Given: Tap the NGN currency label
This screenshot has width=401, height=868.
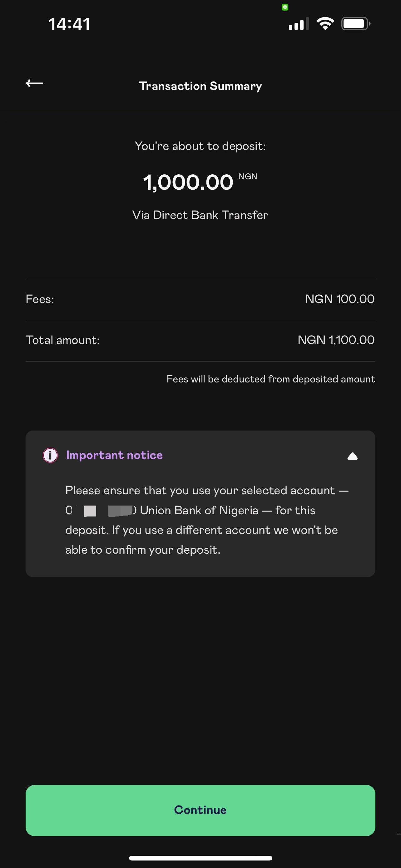Looking at the screenshot, I should tap(248, 177).
